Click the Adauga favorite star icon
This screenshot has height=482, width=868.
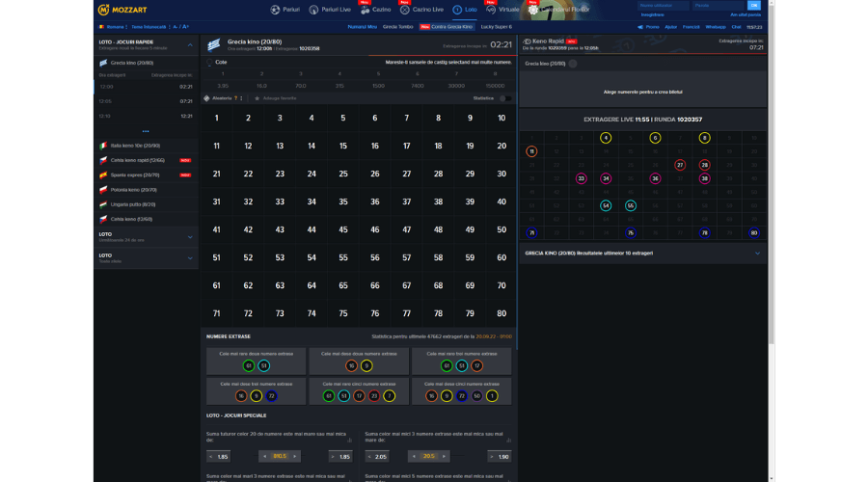[x=257, y=98]
